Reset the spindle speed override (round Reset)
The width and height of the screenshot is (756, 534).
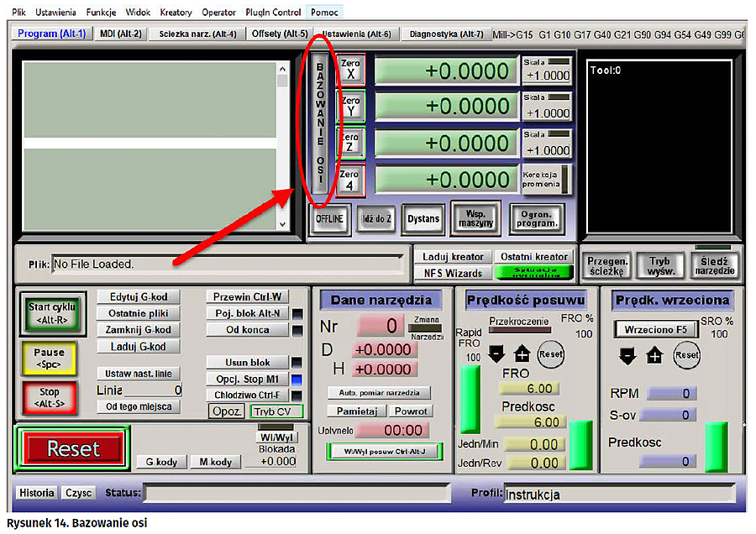click(686, 355)
